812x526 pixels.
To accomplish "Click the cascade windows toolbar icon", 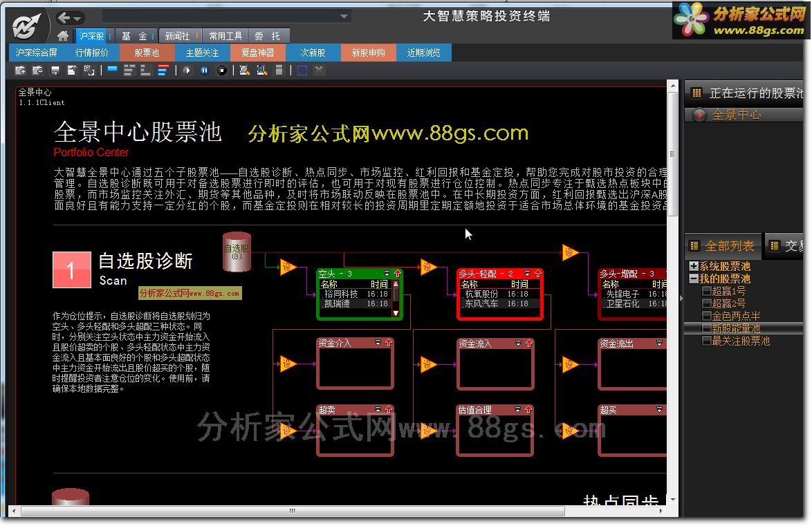I will (89, 71).
